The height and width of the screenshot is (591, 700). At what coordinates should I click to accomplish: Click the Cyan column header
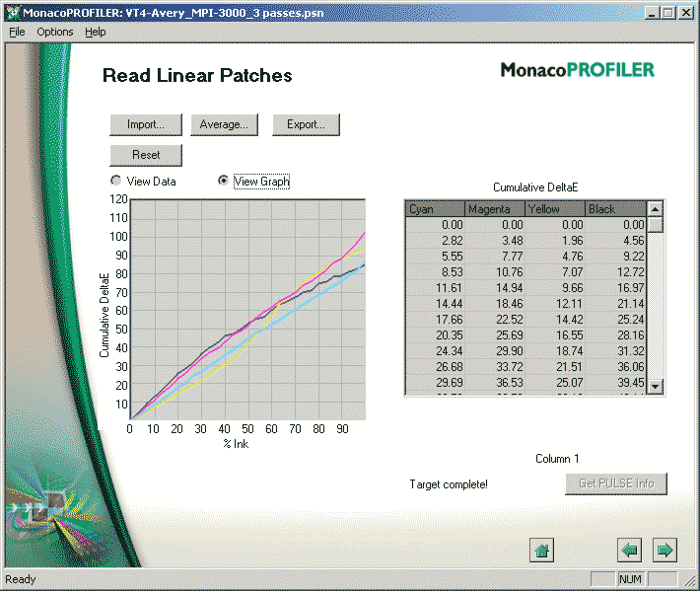[x=435, y=208]
